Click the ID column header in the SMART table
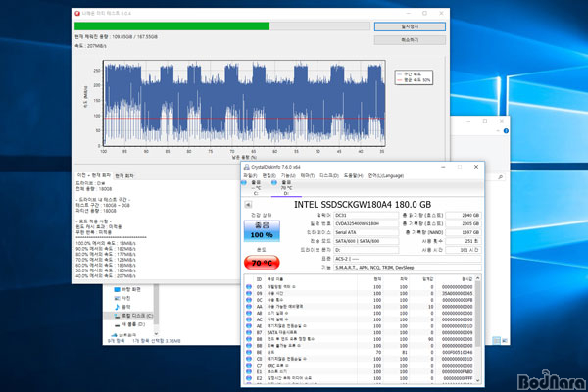Image resolution: width=588 pixels, height=392 pixels. [259, 279]
